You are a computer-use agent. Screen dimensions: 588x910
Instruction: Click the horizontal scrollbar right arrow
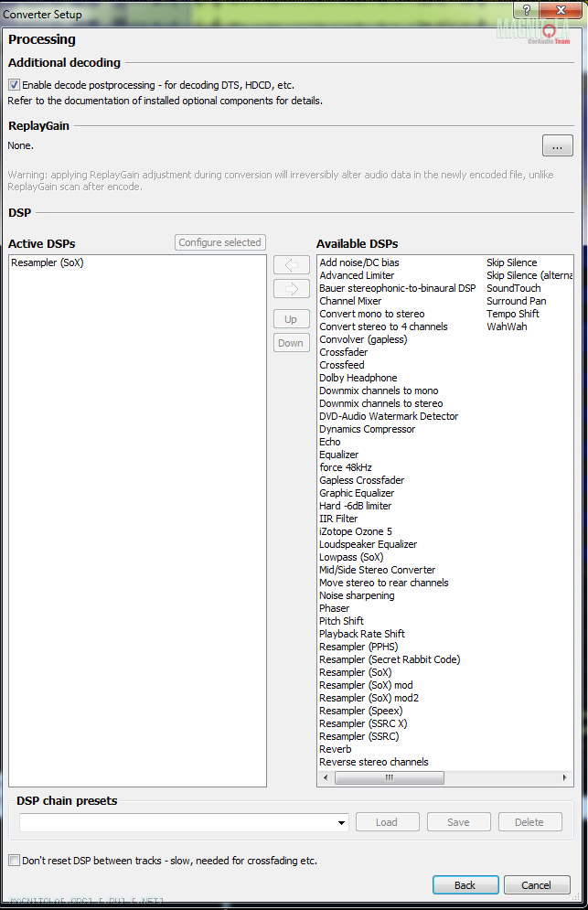click(566, 778)
